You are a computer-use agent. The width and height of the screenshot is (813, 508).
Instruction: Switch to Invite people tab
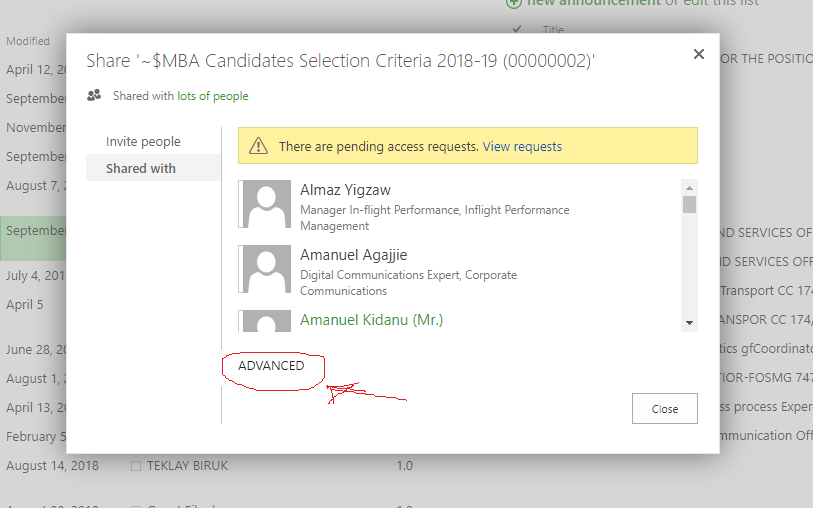143,142
